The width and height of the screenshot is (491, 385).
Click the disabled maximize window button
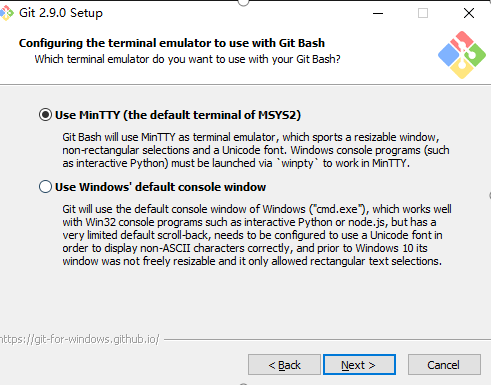pos(423,13)
